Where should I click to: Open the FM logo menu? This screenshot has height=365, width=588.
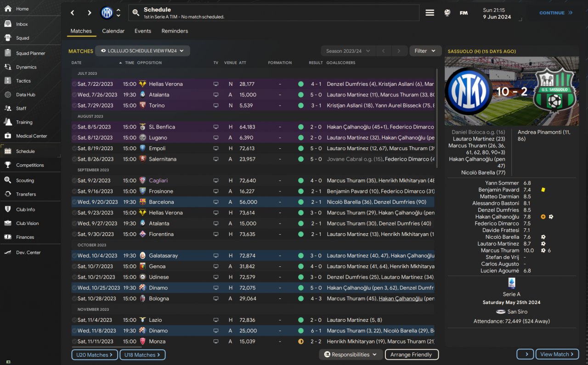point(464,13)
